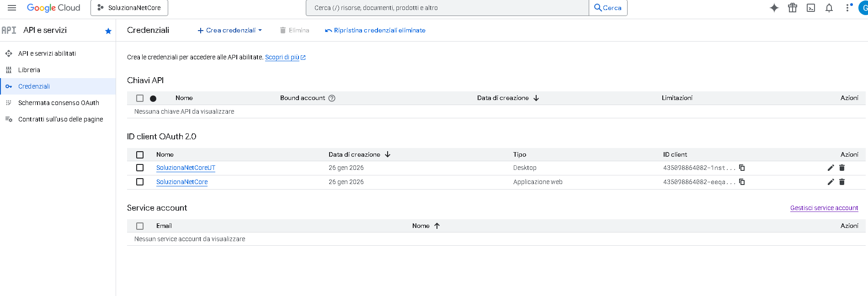This screenshot has width=868, height=296.
Task: Go to Schermata consenso OAuth
Action: tap(59, 103)
